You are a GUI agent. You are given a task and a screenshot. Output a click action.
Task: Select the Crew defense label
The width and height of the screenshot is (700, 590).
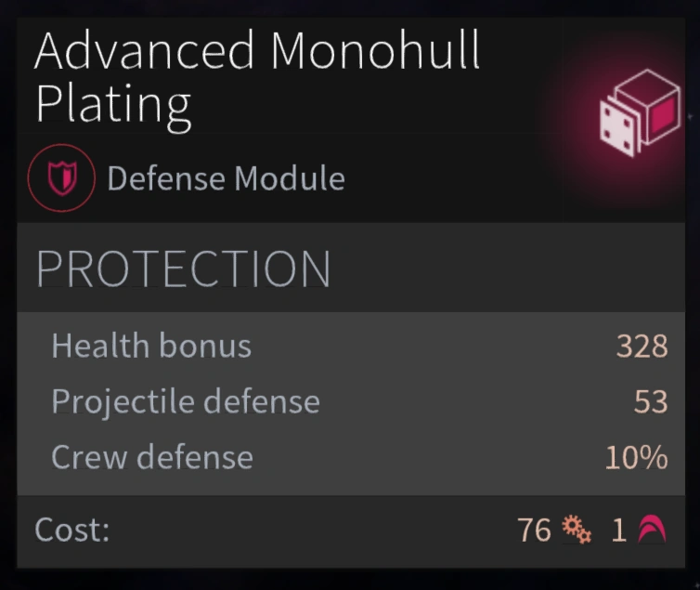pos(152,457)
